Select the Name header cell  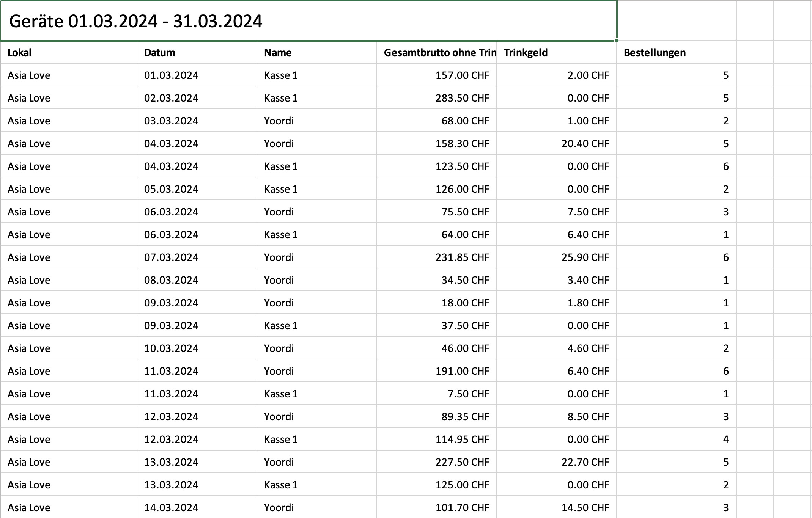click(317, 52)
